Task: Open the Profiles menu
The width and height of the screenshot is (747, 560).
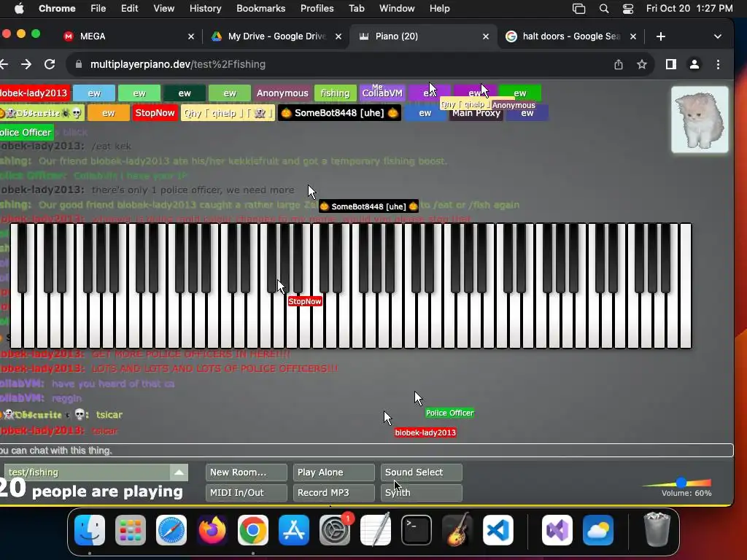Action: click(x=317, y=9)
